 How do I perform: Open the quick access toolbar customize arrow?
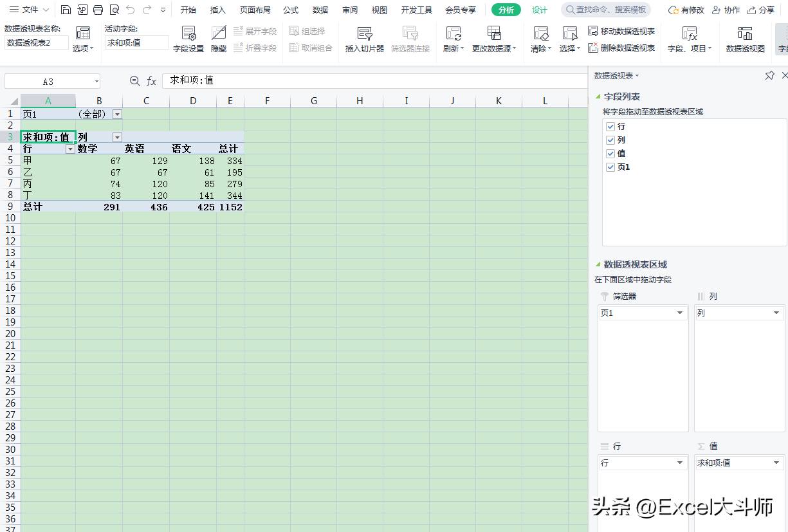(x=163, y=10)
